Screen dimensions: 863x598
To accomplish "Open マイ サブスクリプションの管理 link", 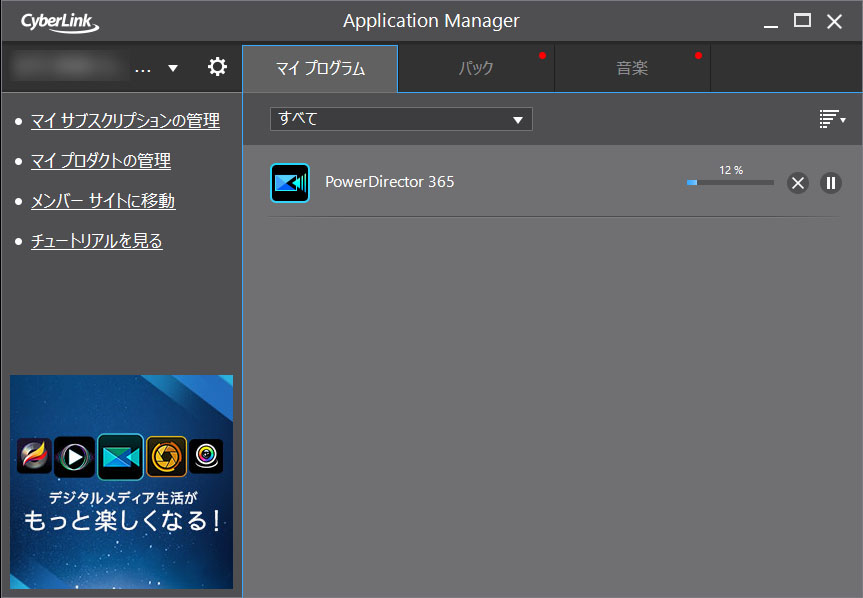I will click(125, 120).
